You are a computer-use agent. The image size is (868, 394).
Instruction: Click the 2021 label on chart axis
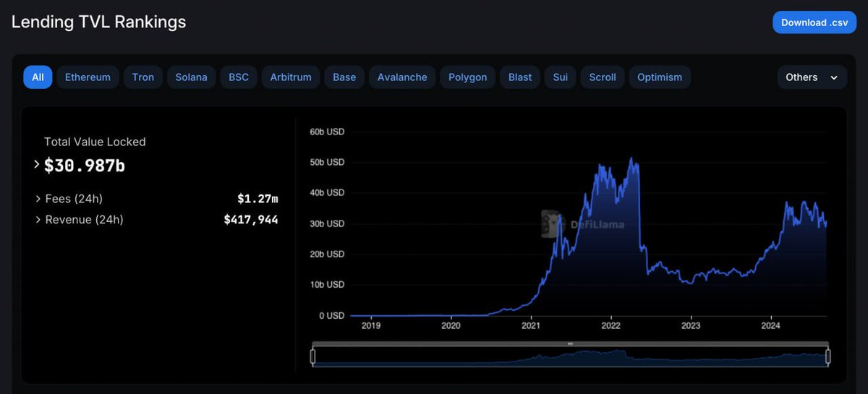tap(531, 325)
